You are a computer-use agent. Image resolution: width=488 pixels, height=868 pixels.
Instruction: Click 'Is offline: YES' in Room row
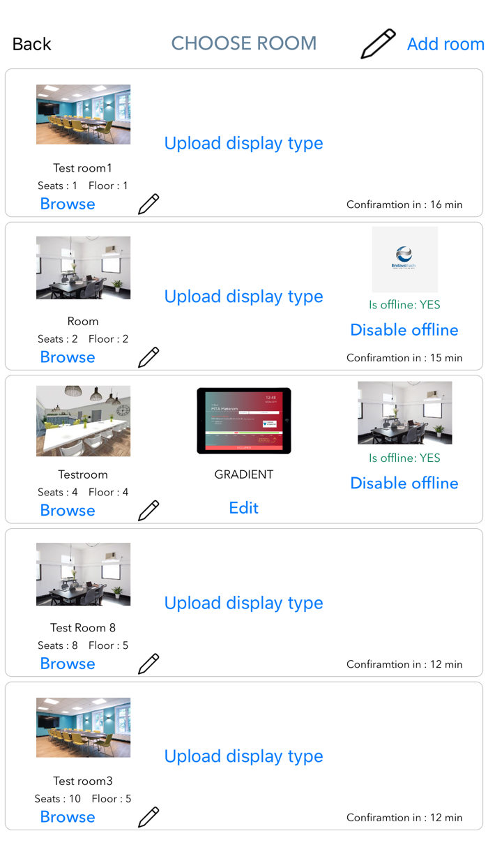pos(405,305)
